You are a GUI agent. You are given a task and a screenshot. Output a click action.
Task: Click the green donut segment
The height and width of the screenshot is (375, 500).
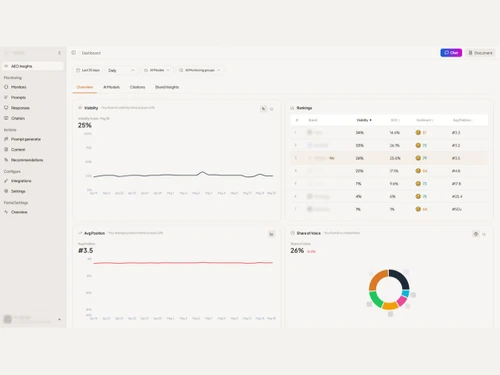click(376, 300)
